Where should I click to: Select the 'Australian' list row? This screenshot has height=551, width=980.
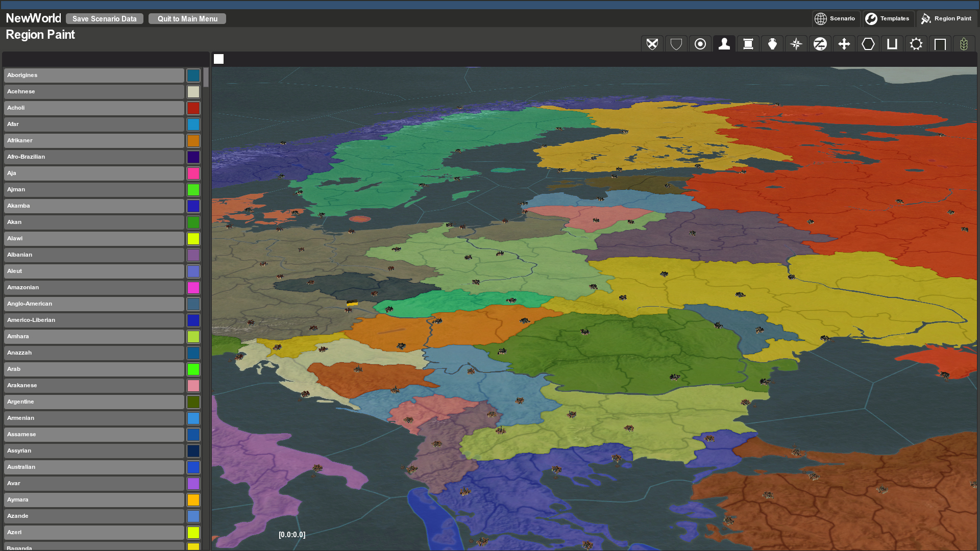pos(94,467)
